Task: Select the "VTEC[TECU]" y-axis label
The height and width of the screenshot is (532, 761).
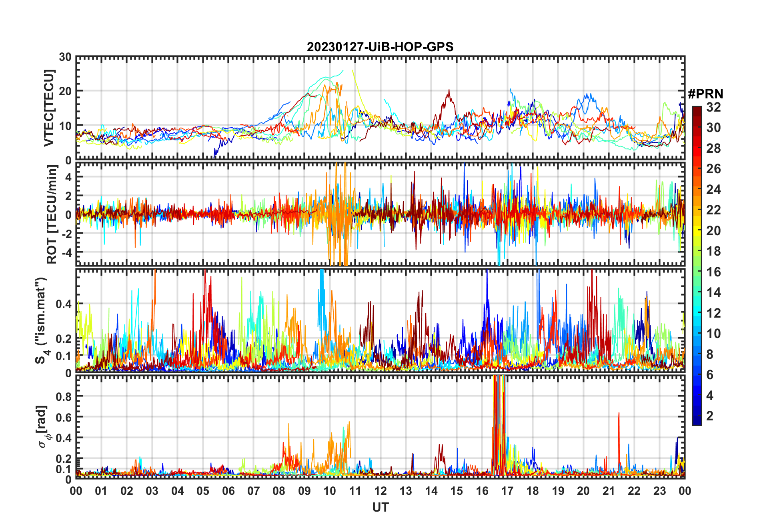Action: coord(49,108)
